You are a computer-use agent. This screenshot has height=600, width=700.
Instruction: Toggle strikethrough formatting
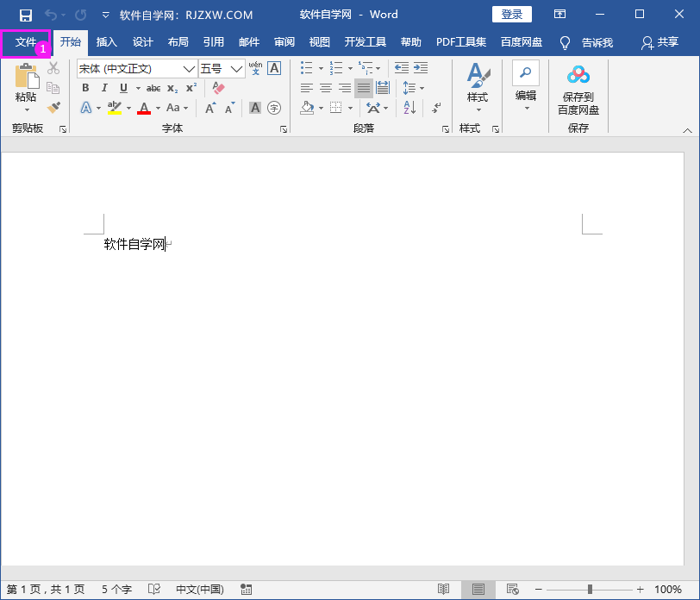[153, 87]
